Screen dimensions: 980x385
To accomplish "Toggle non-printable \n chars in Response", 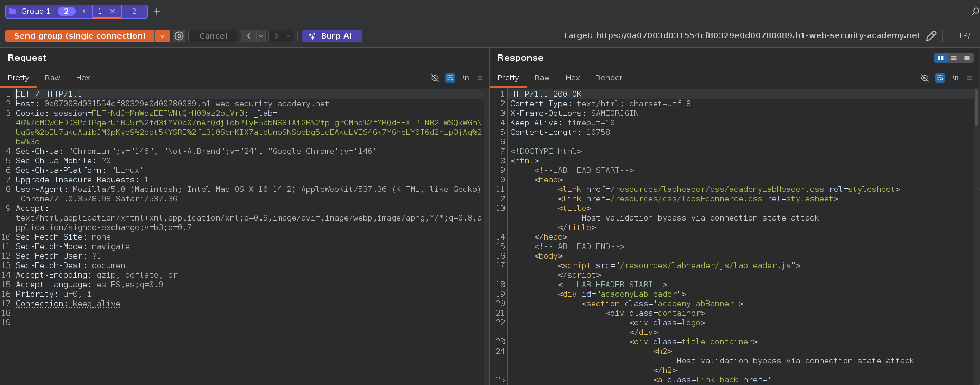I will click(955, 78).
